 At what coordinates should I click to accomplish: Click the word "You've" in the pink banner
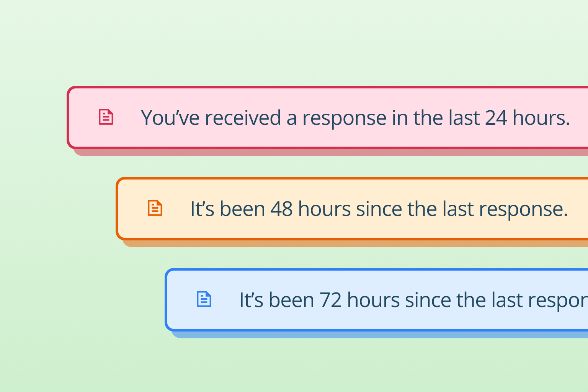tap(170, 118)
